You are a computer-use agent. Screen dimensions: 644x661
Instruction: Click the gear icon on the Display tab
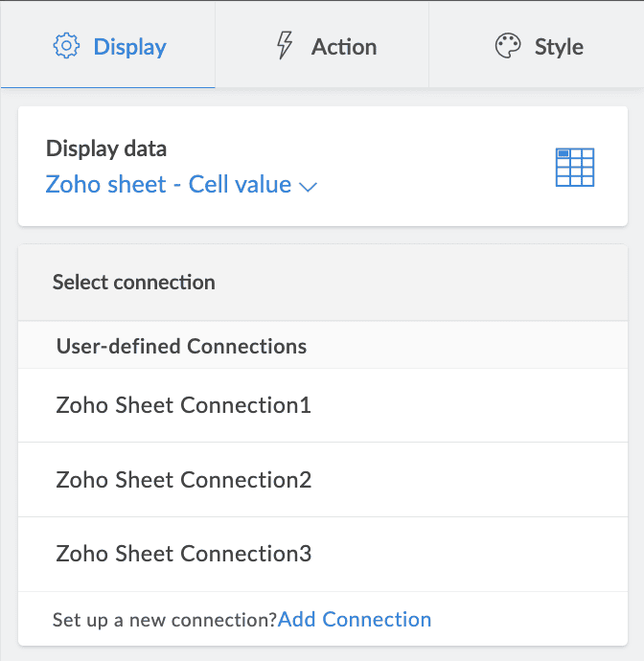(x=66, y=46)
